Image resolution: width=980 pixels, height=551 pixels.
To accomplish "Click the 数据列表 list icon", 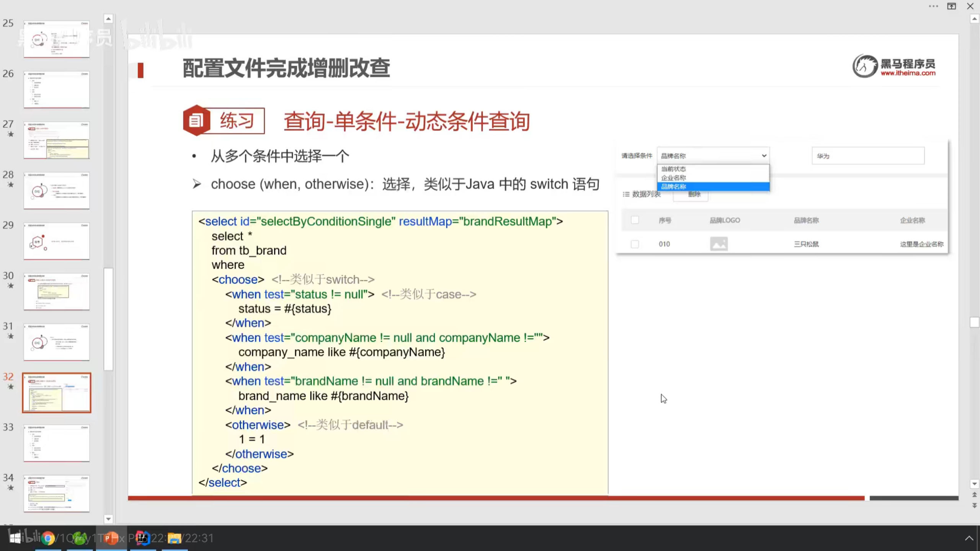I will [x=626, y=194].
